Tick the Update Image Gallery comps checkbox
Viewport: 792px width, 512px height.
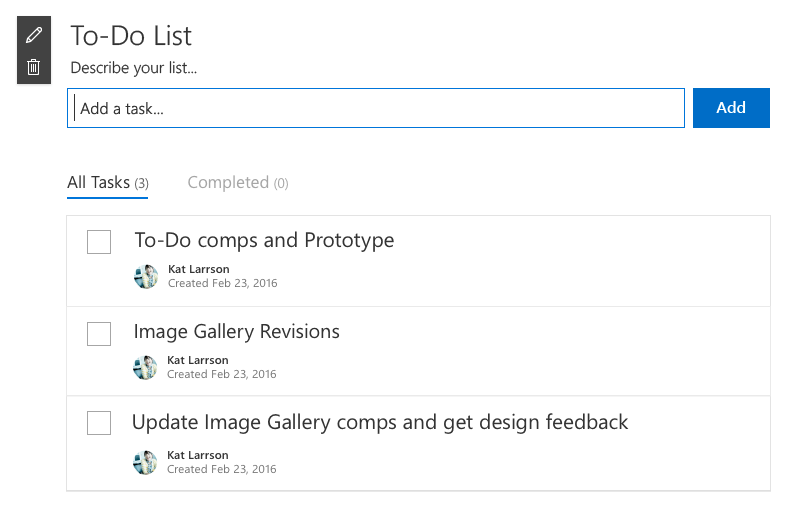99,423
